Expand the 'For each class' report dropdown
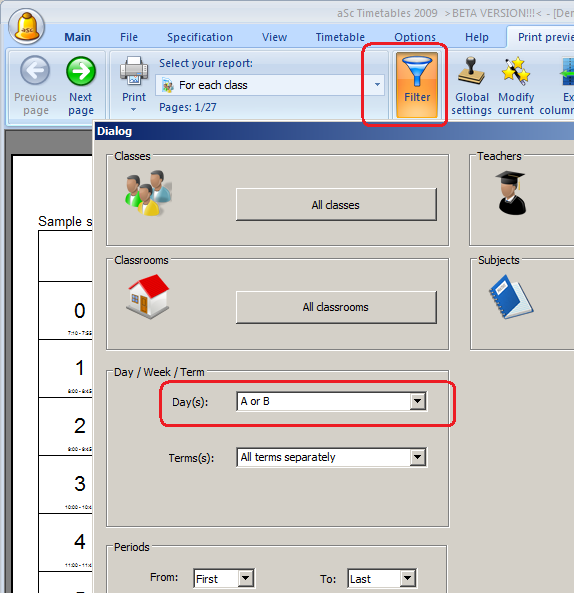The height and width of the screenshot is (593, 574). pos(377,85)
